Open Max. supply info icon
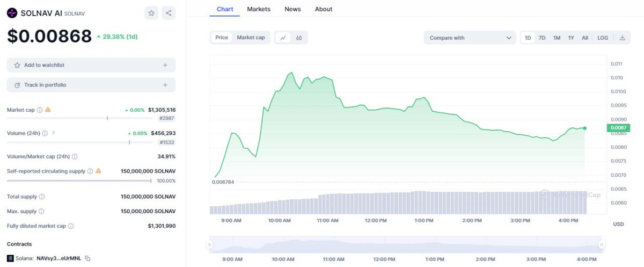 click(x=42, y=211)
